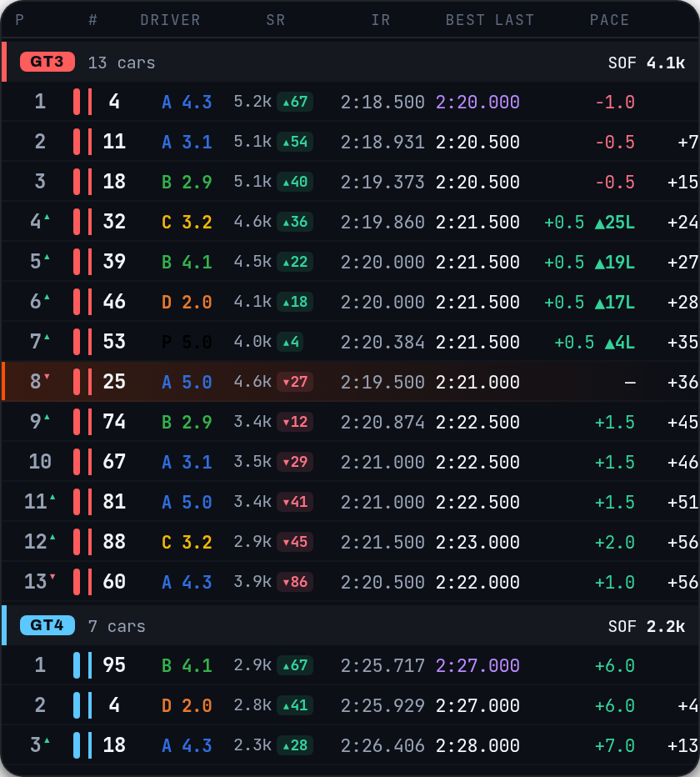700x777 pixels.
Task: Select car number 53 row
Action: [x=350, y=342]
